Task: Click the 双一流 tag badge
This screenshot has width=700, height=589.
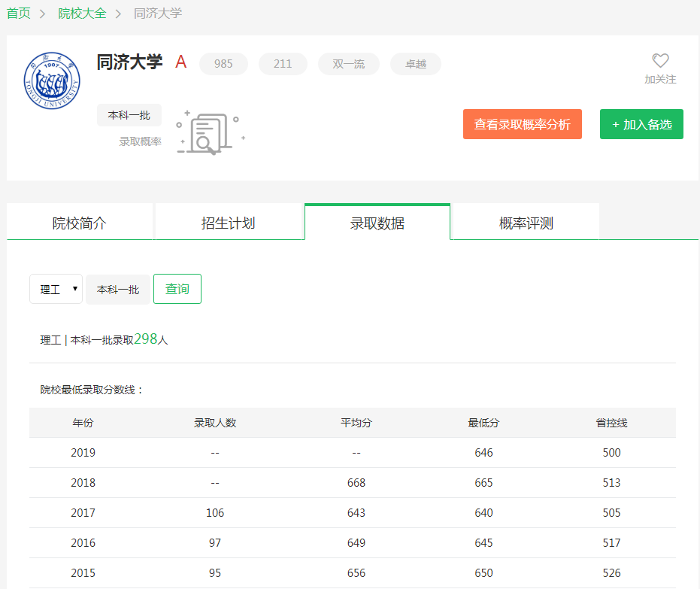Action: pyautogui.click(x=349, y=64)
